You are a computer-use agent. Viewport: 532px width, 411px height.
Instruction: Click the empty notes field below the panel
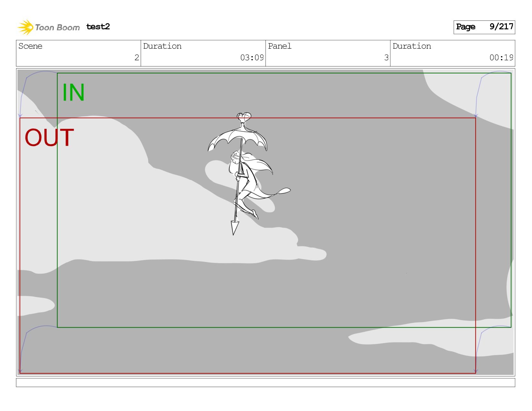pyautogui.click(x=265, y=382)
